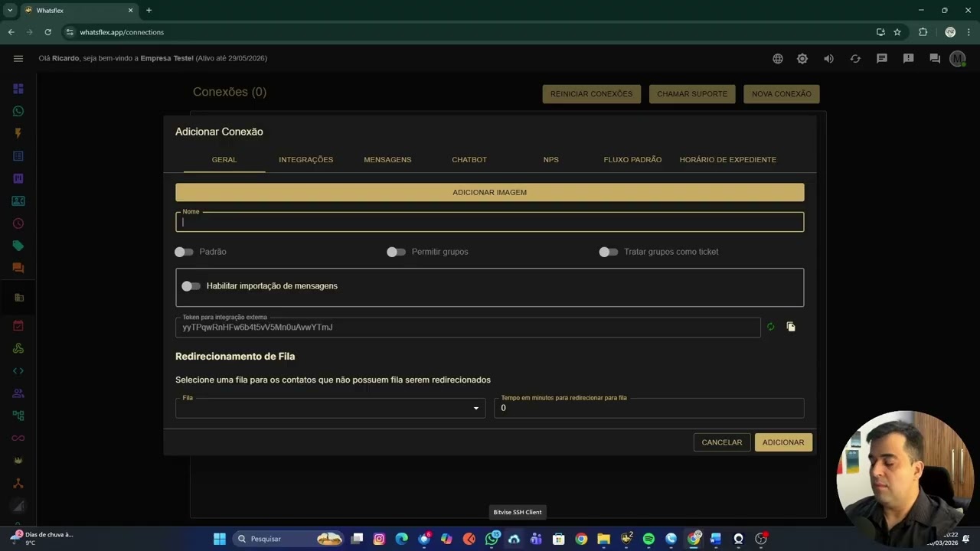This screenshot has width=980, height=551.
Task: Open the dashboard grid icon in the sidebar
Action: click(x=18, y=89)
